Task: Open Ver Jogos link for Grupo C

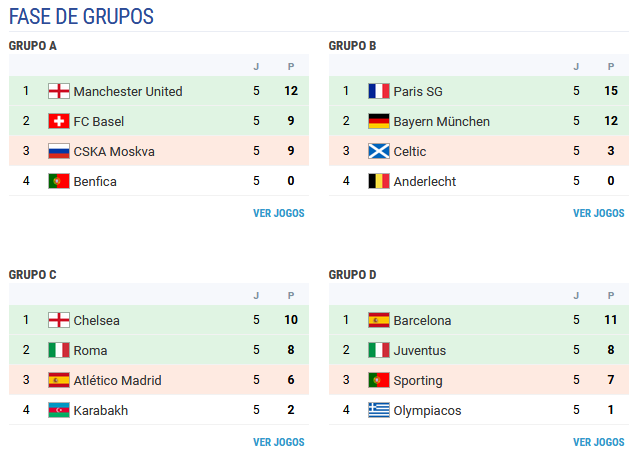Action: click(279, 442)
